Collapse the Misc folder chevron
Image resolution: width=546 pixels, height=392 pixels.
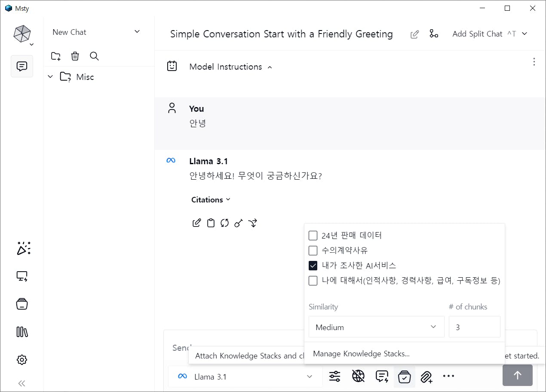(50, 77)
